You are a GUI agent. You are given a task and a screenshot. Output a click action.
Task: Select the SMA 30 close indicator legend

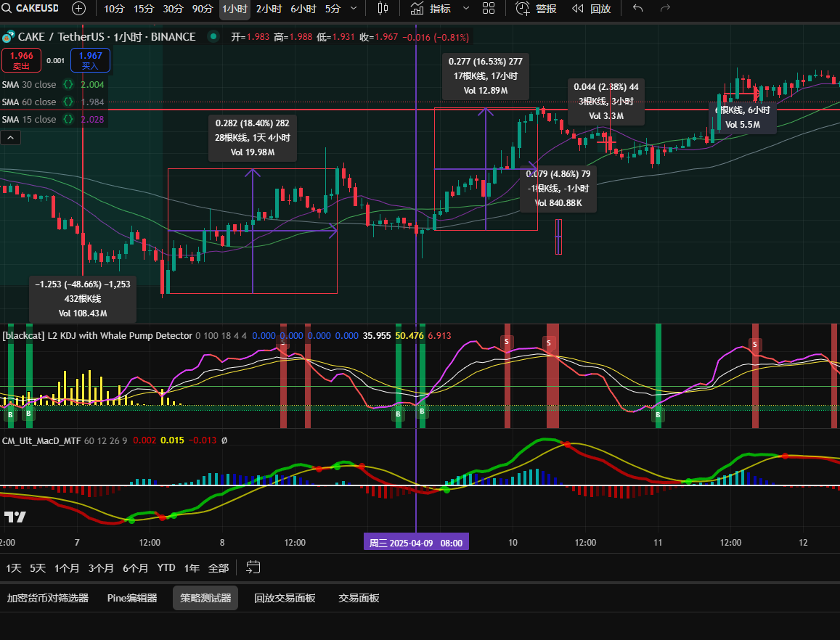(x=29, y=85)
